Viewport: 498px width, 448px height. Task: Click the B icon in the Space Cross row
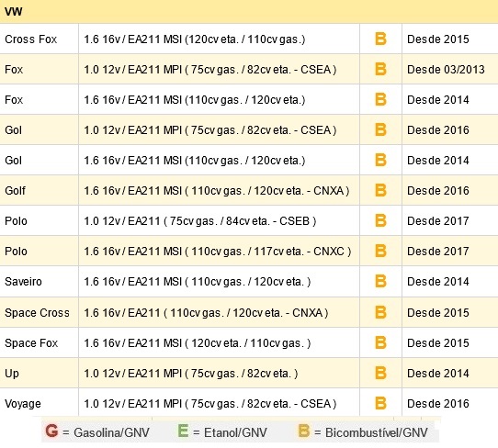(x=380, y=312)
